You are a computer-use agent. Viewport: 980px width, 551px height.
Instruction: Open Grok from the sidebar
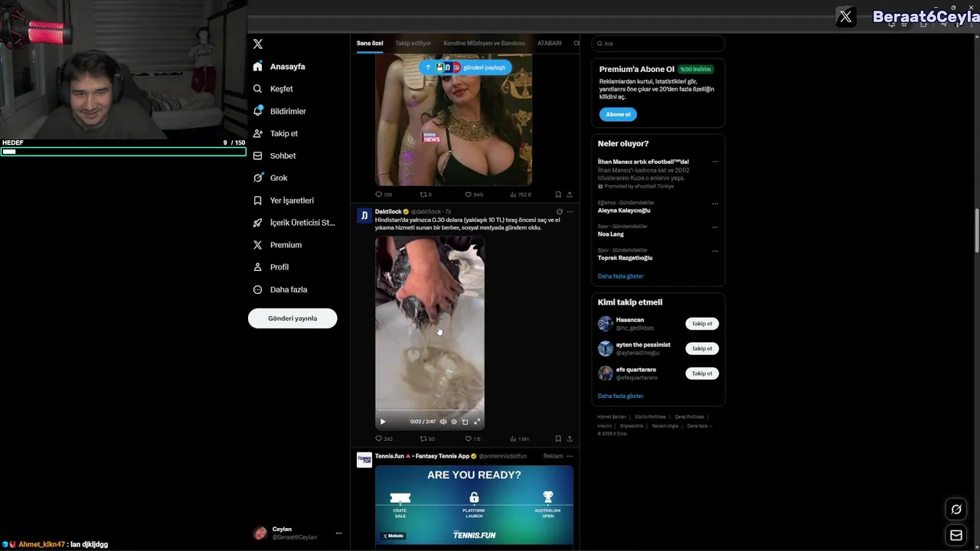point(270,178)
